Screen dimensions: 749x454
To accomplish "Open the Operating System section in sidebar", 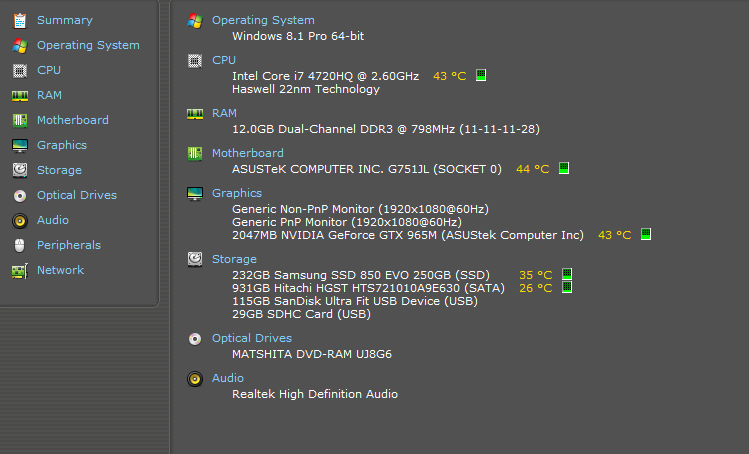I will 88,45.
